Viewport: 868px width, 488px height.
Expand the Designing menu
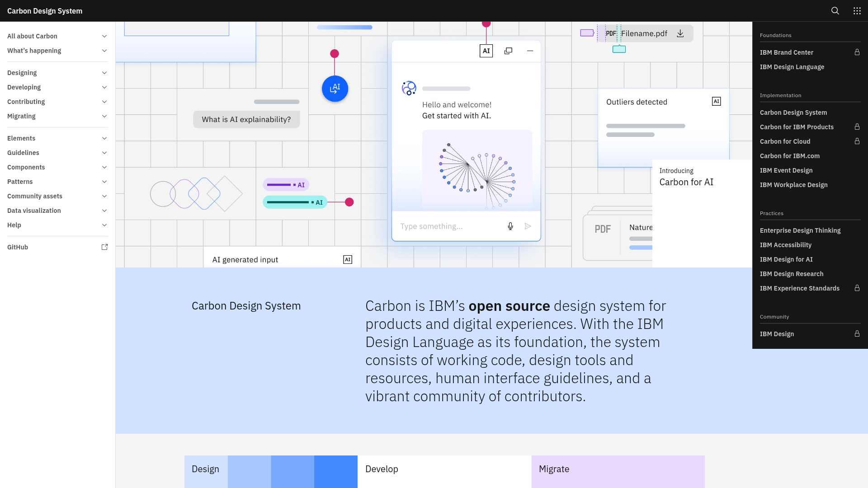pyautogui.click(x=57, y=73)
